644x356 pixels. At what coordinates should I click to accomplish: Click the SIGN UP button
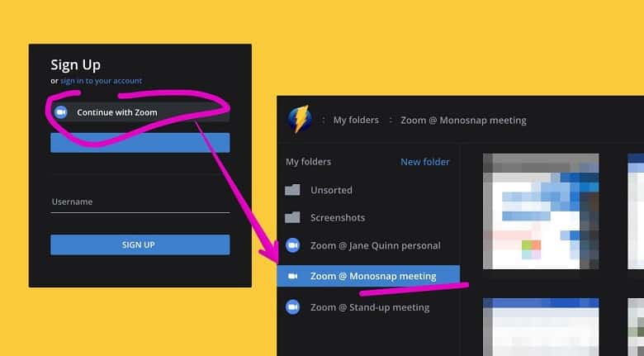point(140,245)
